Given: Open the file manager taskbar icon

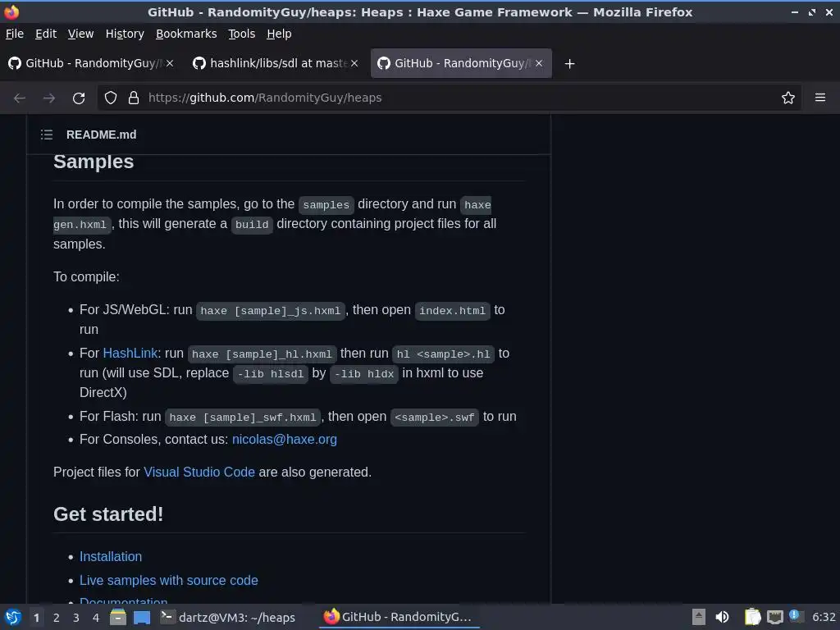Looking at the screenshot, I should click(118, 617).
